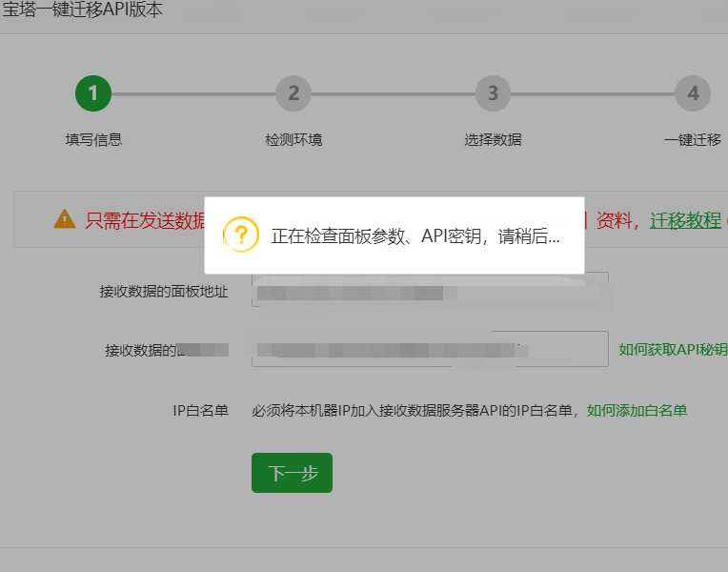Click the step 1 circle icon
Viewport: 728px width, 572px height.
coord(93,93)
